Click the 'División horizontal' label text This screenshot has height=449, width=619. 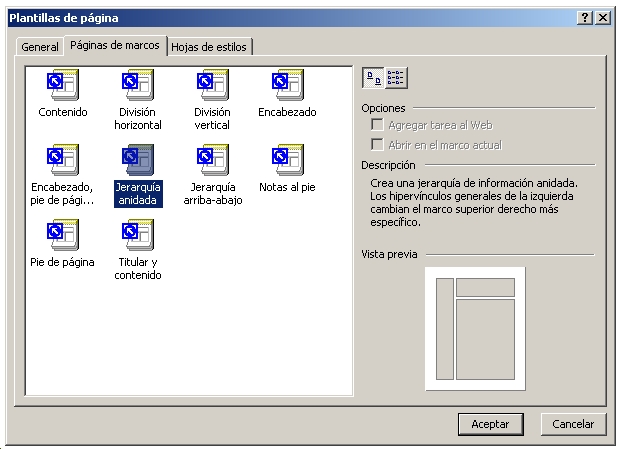[x=138, y=118]
